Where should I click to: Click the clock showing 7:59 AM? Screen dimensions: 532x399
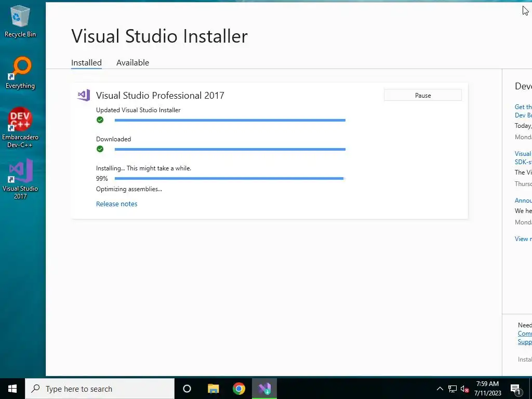(x=487, y=389)
